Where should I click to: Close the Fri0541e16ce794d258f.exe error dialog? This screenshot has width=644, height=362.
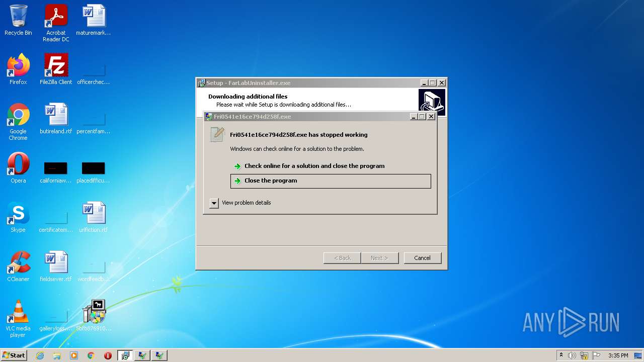[x=431, y=117]
